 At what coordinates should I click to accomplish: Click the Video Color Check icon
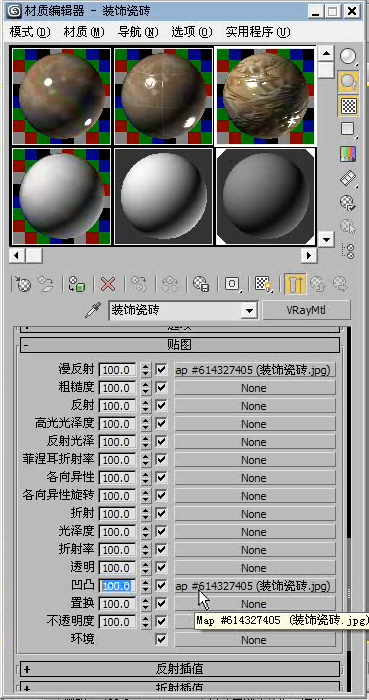[348, 154]
